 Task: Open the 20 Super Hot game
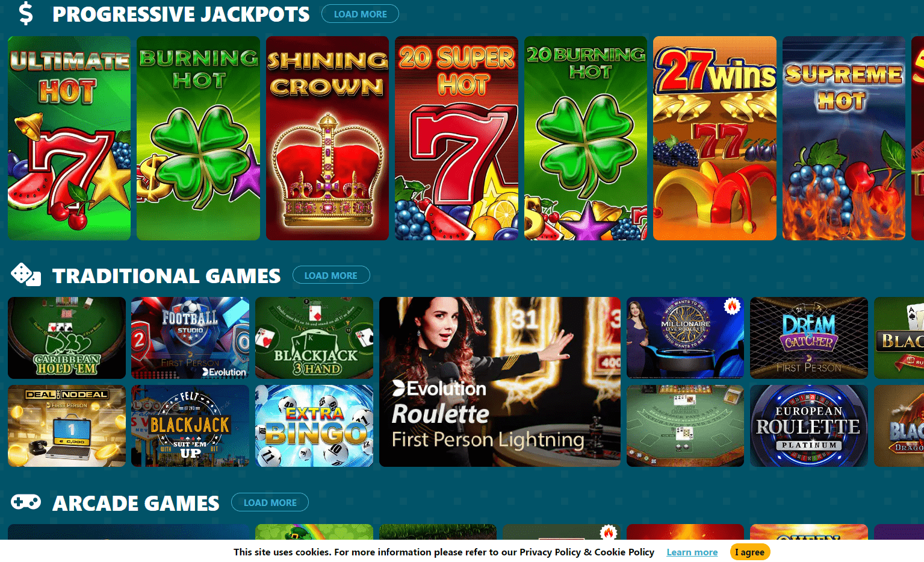[456, 138]
